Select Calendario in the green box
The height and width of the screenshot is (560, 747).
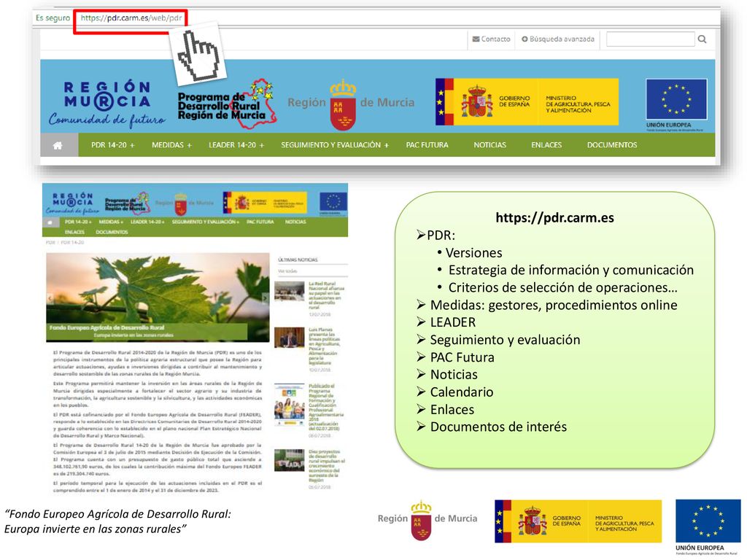pyautogui.click(x=462, y=392)
